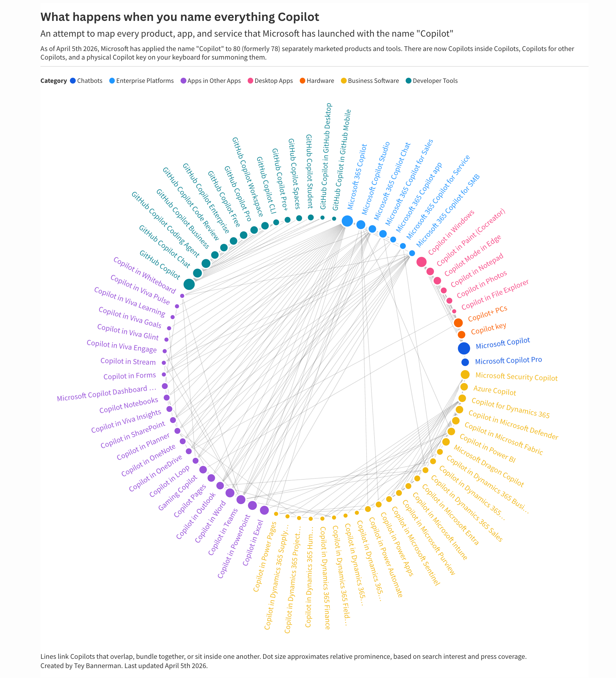
Task: Select the Microsoft Security Copilot dot
Action: (465, 375)
